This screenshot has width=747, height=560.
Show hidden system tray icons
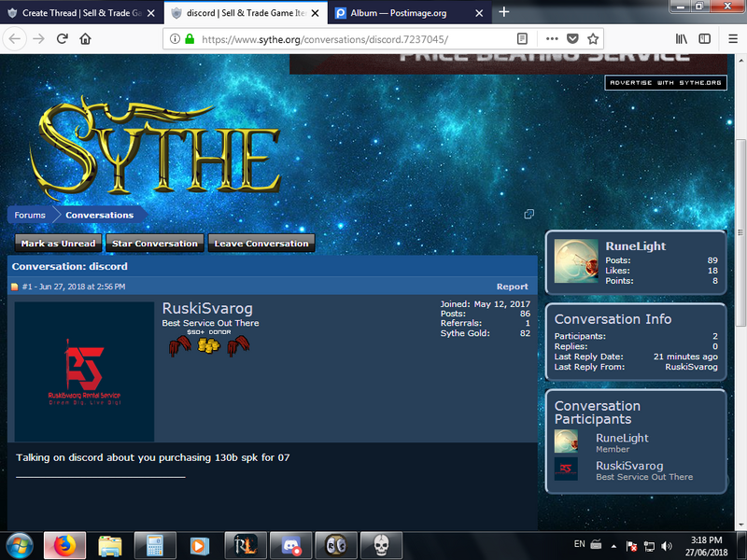coord(613,546)
